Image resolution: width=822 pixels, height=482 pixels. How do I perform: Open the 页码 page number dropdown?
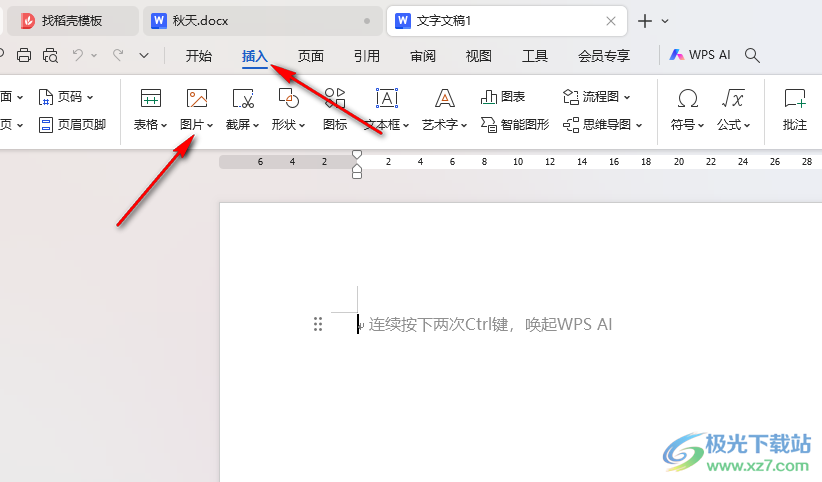pyautogui.click(x=66, y=97)
